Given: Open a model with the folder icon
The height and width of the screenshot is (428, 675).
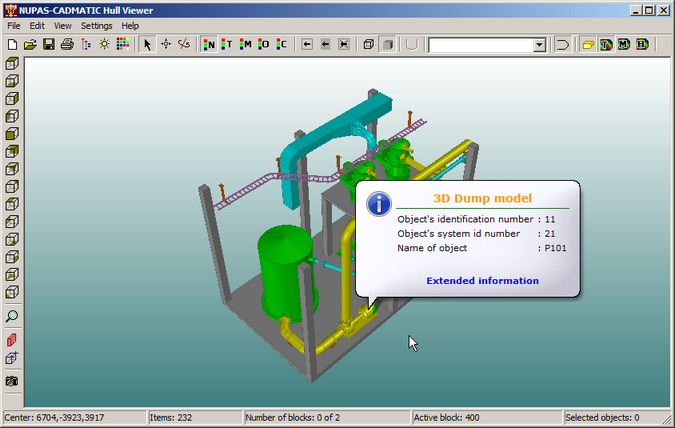Looking at the screenshot, I should pos(30,44).
